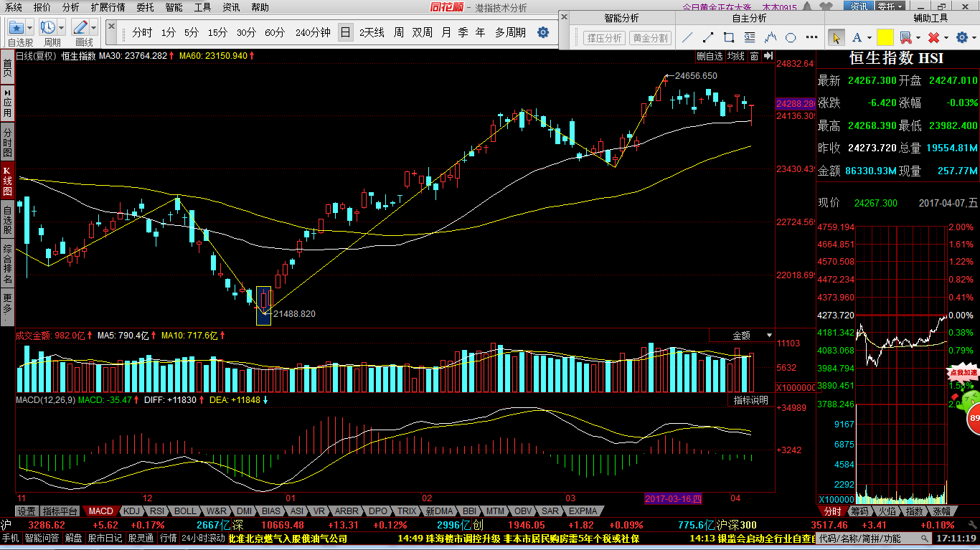Screen dimensions: 980x550
Task: Expand the text A tool dropdown arrow
Action: pos(870,37)
